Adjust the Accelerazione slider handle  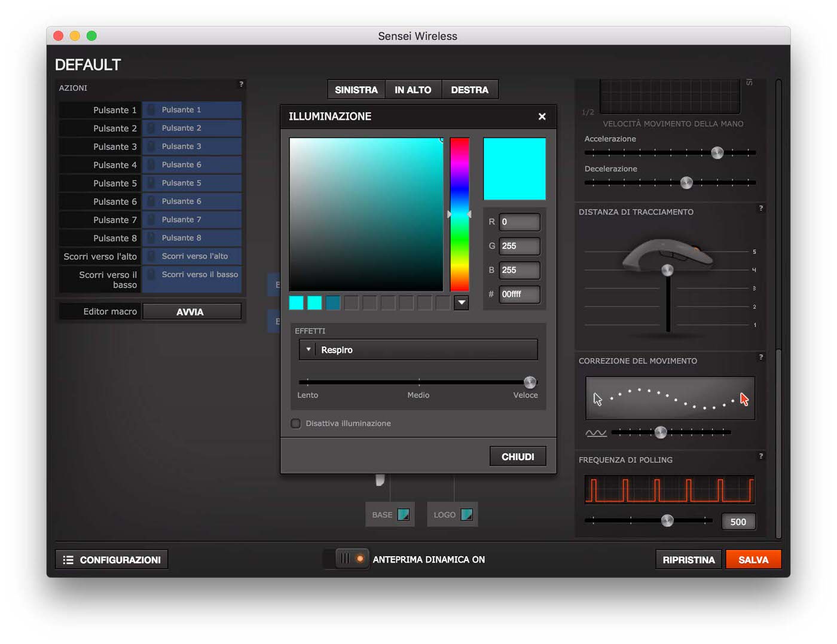click(717, 152)
